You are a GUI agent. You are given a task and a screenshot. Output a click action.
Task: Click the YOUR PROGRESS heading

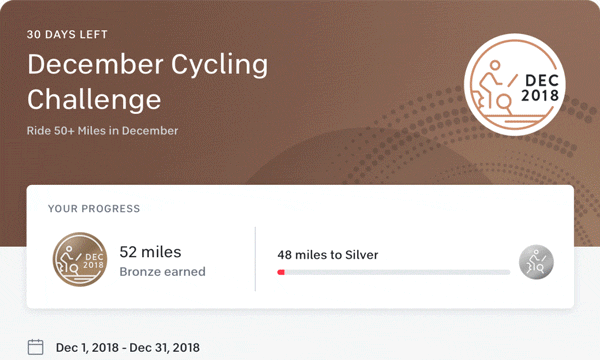pos(94,209)
